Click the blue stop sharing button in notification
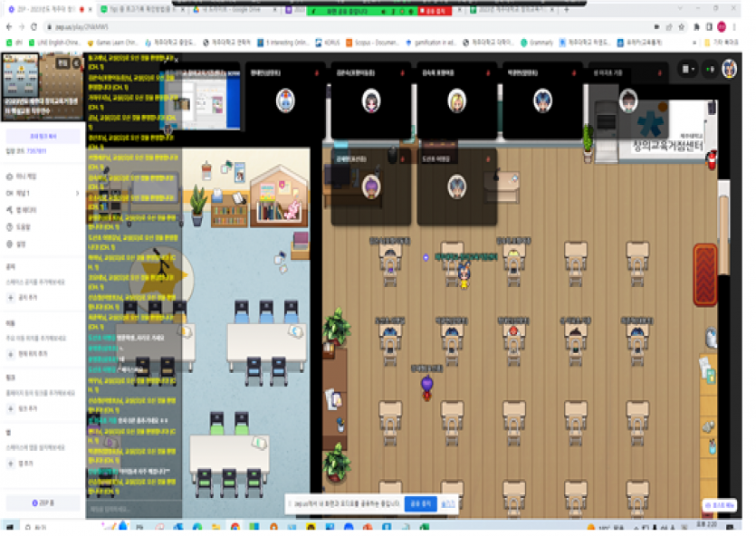756x536 pixels. tap(420, 503)
